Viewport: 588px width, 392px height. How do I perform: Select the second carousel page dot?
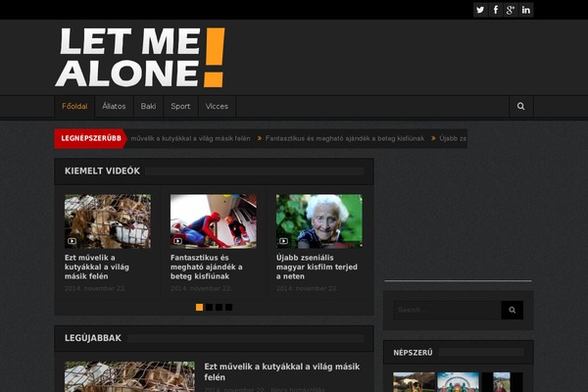click(210, 307)
